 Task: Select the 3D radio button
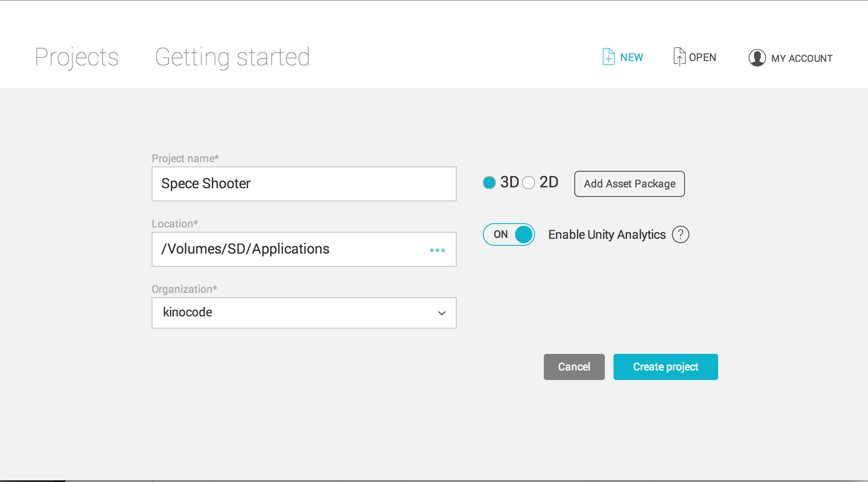489,183
